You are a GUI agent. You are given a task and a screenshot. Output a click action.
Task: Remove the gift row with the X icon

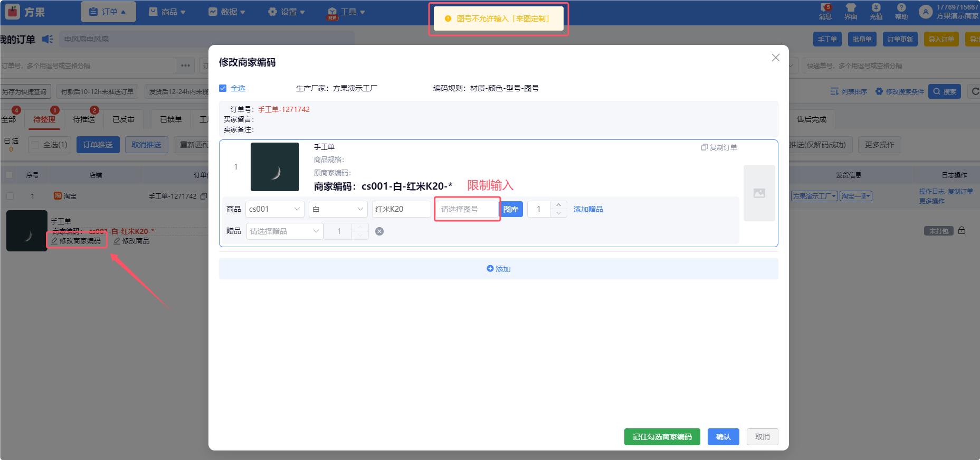(379, 231)
